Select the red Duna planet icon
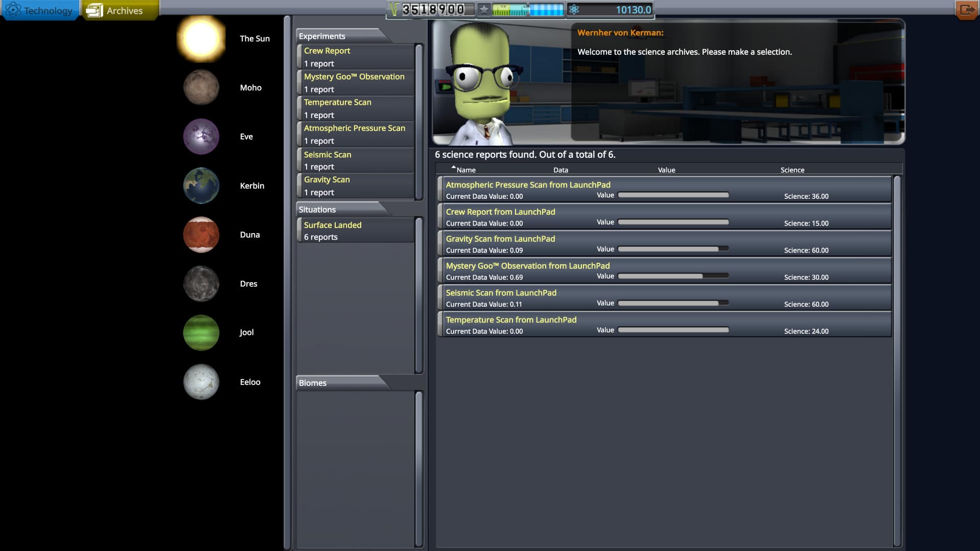This screenshot has height=551, width=980. click(201, 235)
